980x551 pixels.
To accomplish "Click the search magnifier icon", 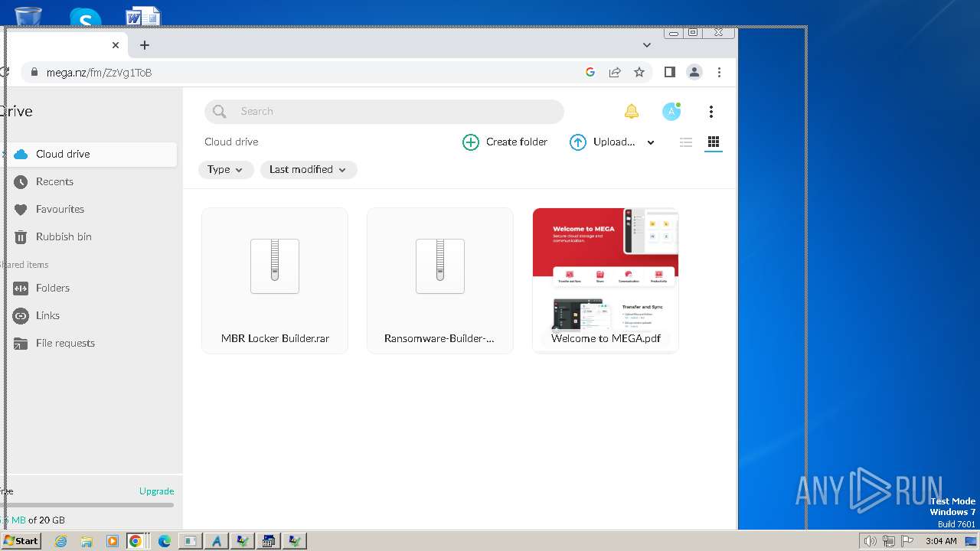I will [220, 112].
